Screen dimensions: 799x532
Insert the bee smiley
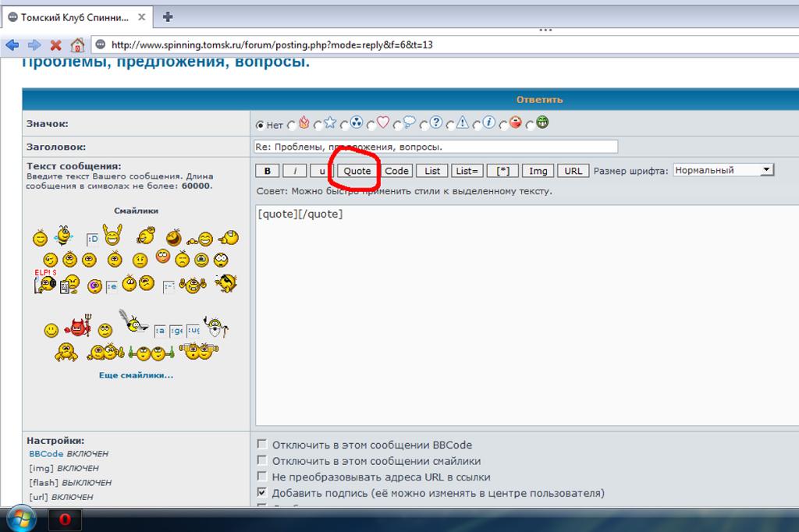coord(64,235)
